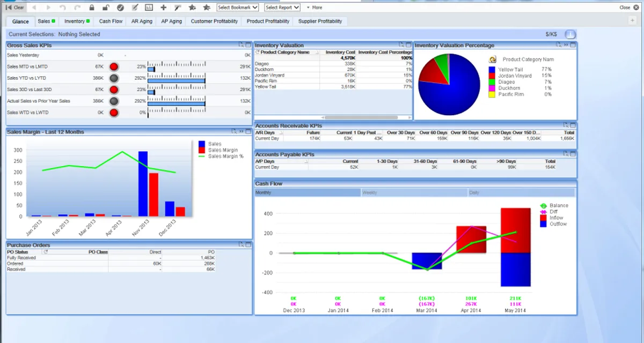Open the Select Report dropdown

pyautogui.click(x=282, y=8)
